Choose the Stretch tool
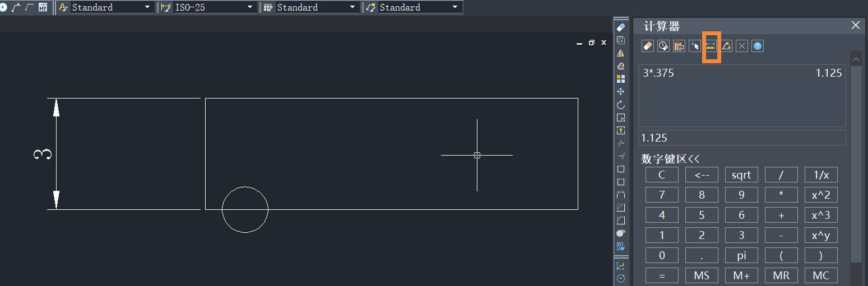Viewport: 868px width, 286px height. point(620,130)
